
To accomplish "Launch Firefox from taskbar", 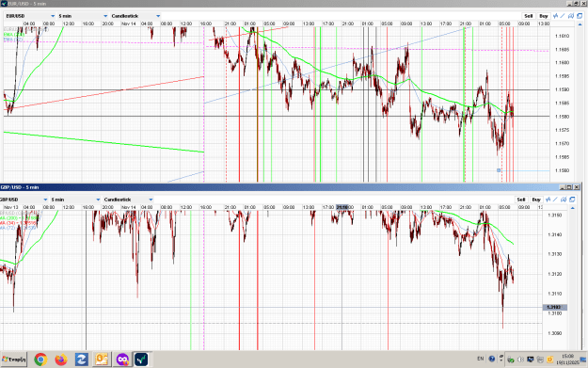I will coord(61,360).
